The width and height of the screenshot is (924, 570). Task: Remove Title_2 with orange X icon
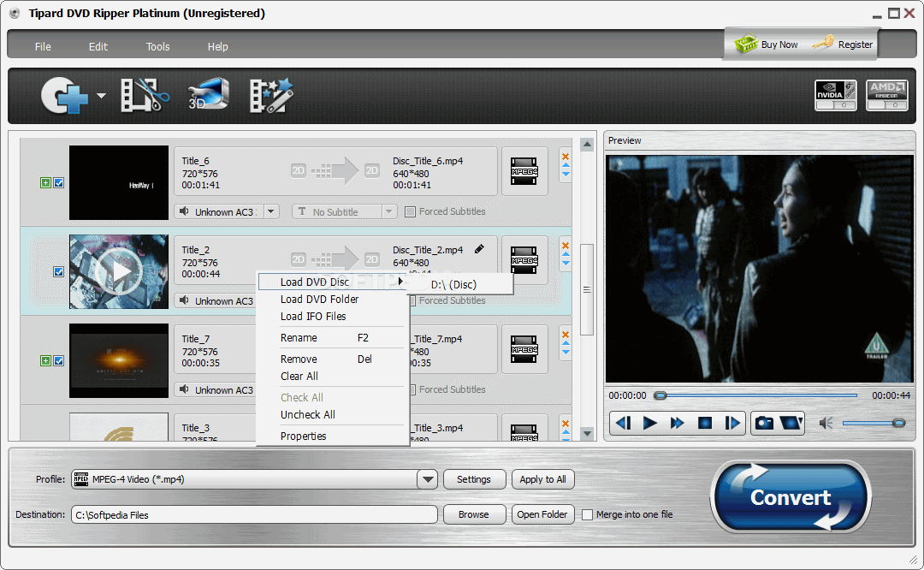coord(566,246)
